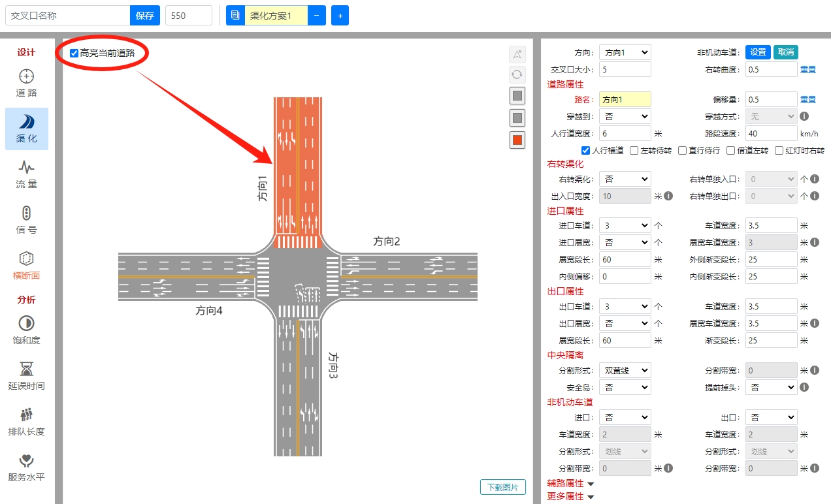This screenshot has width=831, height=504.
Task: Click the 交叉口名称 input field
Action: pos(67,15)
